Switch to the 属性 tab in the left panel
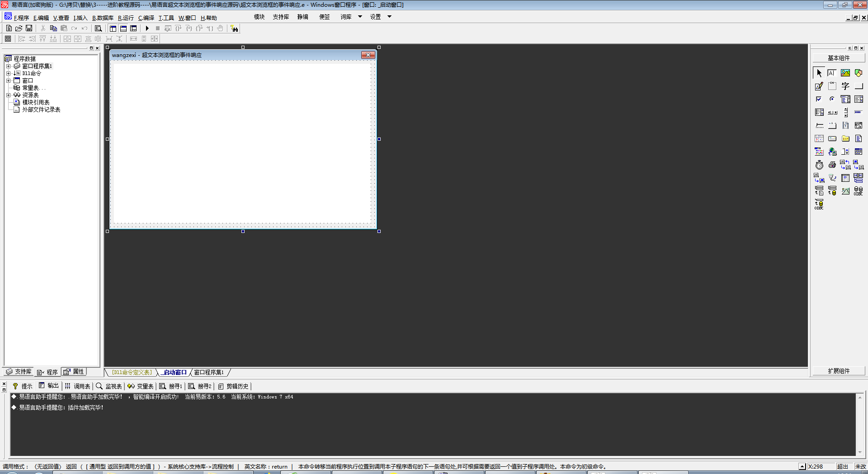 click(74, 371)
